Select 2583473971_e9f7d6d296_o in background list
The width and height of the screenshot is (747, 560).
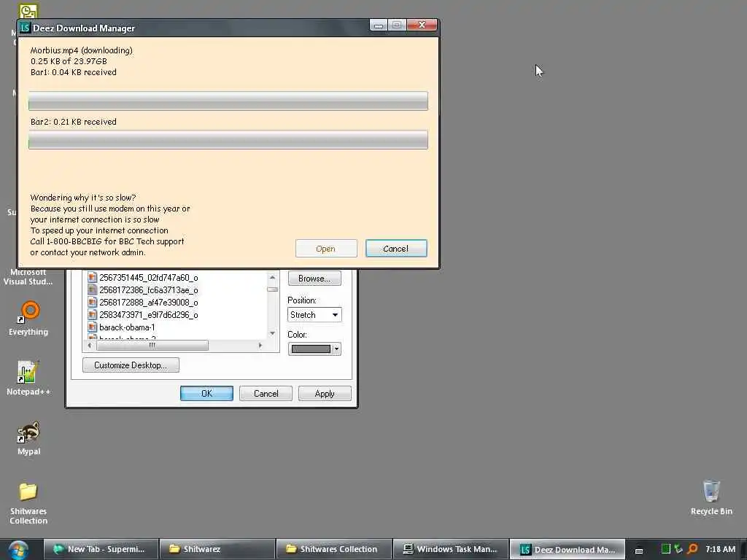[x=149, y=315]
